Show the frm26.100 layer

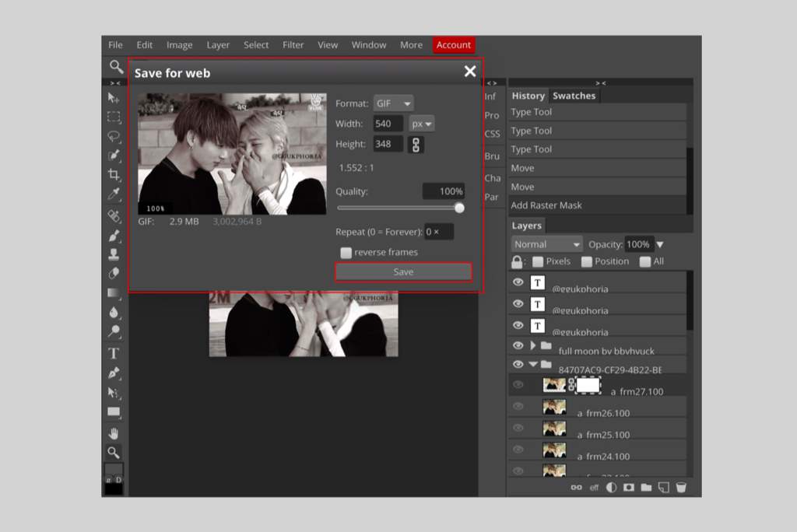[x=518, y=406]
